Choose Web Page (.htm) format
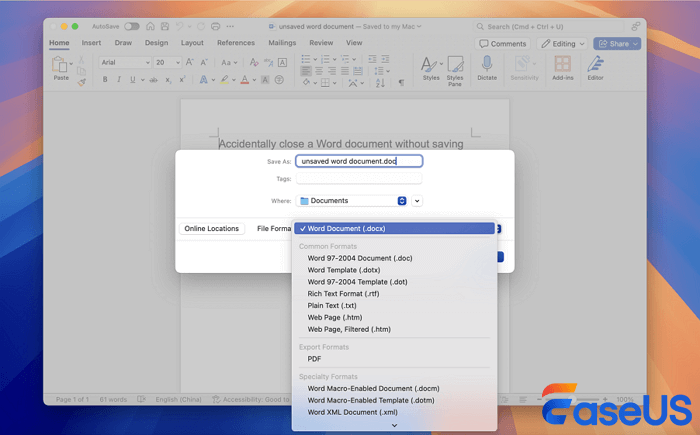The image size is (700, 435). (x=394, y=318)
